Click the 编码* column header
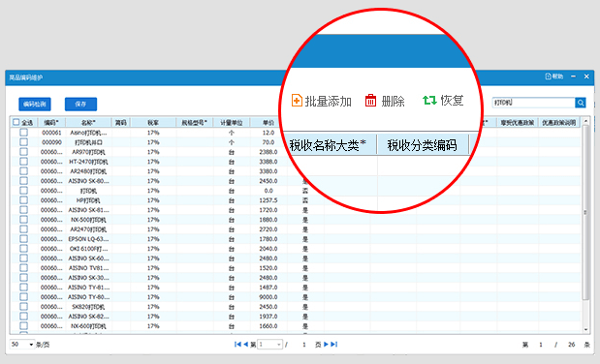The width and height of the screenshot is (600, 364). click(51, 122)
